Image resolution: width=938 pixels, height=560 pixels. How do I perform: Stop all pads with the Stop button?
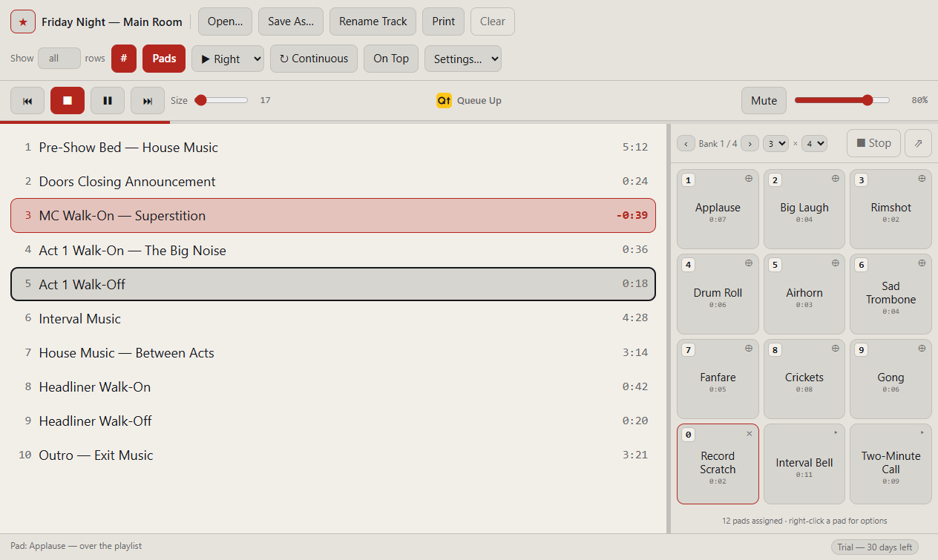tap(873, 143)
